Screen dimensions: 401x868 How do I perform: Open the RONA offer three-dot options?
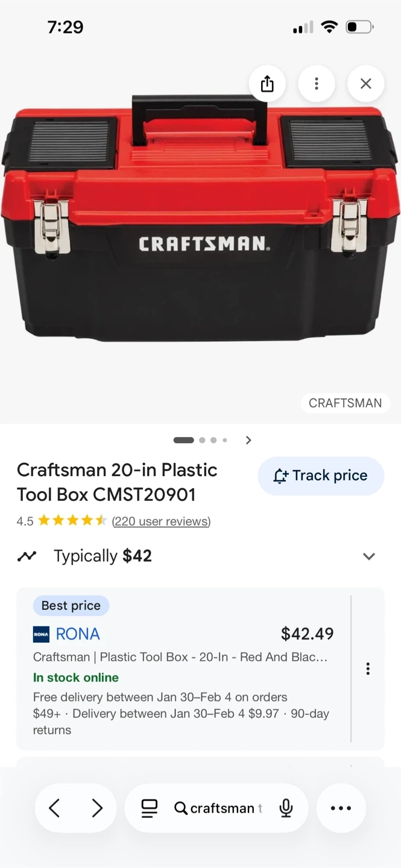click(368, 669)
